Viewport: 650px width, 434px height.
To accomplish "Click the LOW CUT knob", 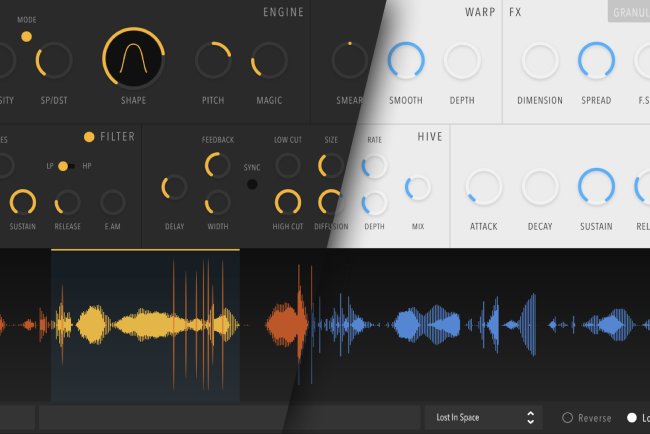I will [288, 165].
